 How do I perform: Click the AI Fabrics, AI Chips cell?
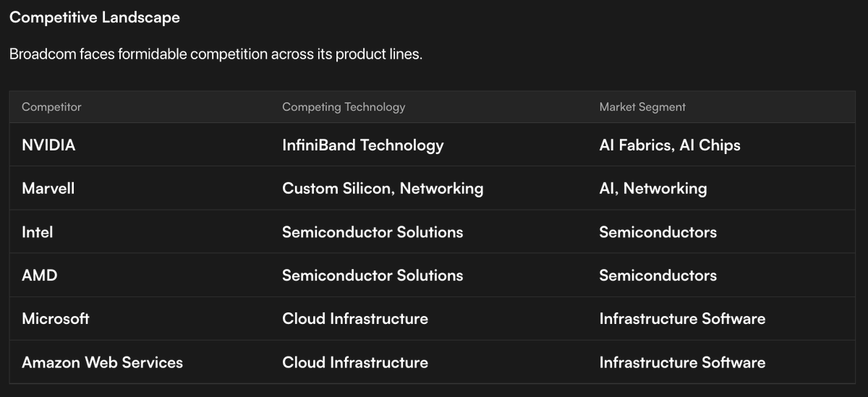670,145
